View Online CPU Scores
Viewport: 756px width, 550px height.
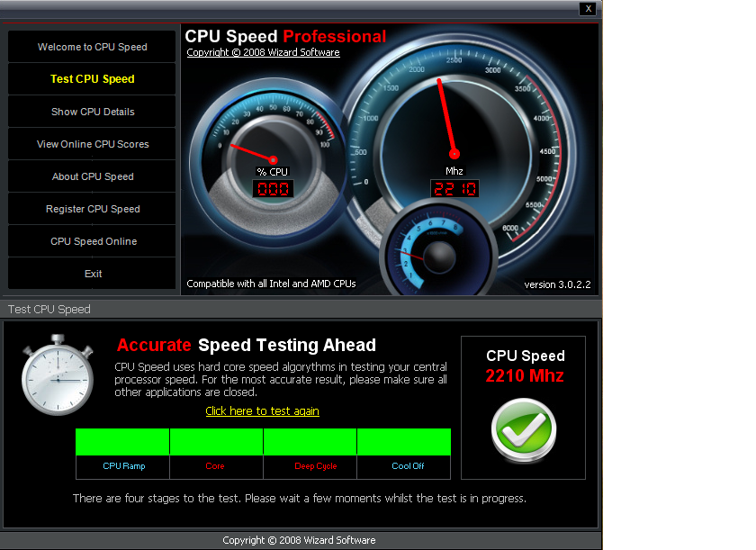pos(92,144)
